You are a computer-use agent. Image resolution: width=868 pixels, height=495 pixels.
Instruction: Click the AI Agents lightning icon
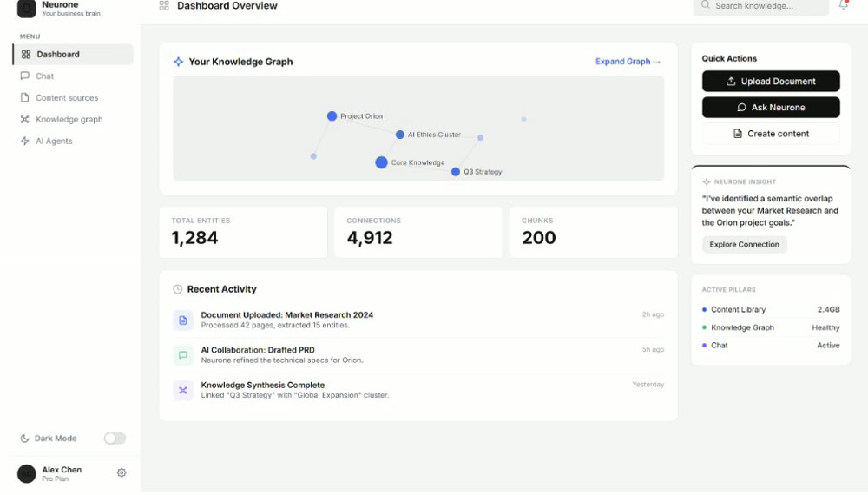25,141
